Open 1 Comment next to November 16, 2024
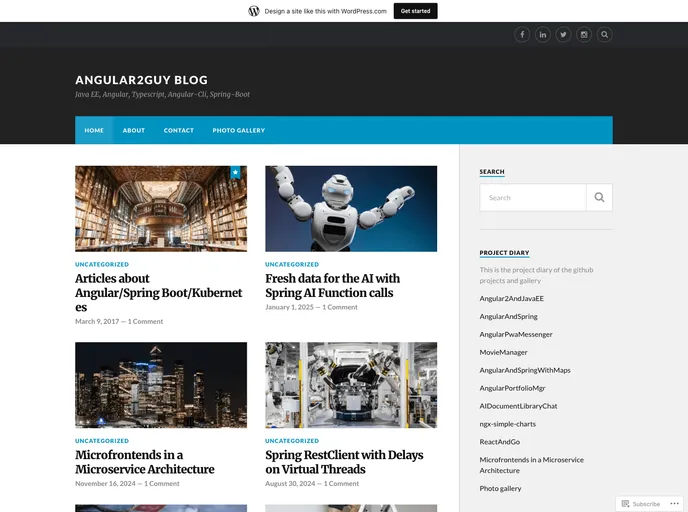This screenshot has width=688, height=512. pos(161,483)
